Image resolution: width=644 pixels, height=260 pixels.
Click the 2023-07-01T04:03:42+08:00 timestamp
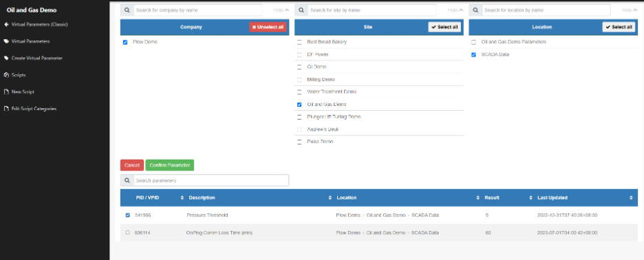[x=567, y=233]
